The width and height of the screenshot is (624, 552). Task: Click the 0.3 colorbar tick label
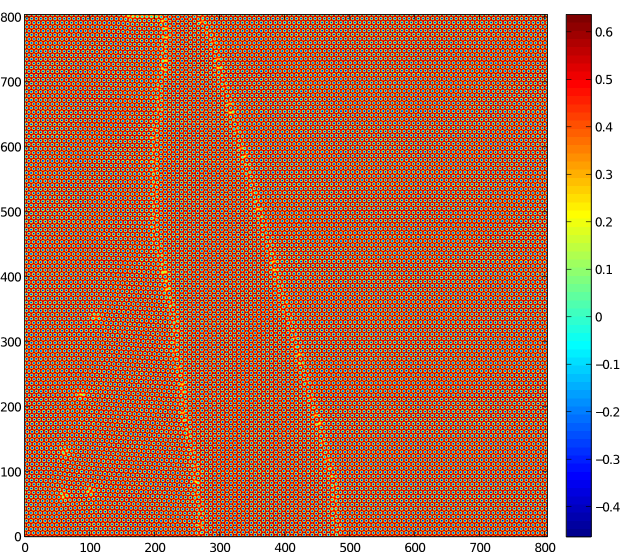click(x=604, y=174)
